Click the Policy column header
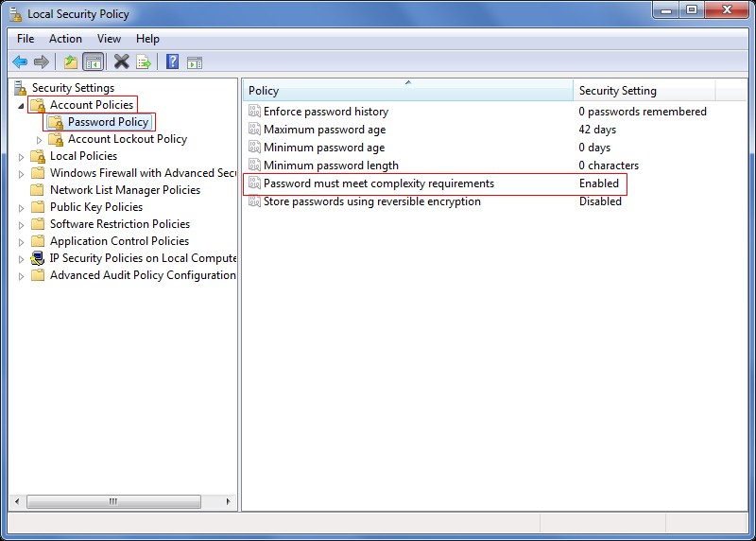This screenshot has width=756, height=541. (x=406, y=91)
